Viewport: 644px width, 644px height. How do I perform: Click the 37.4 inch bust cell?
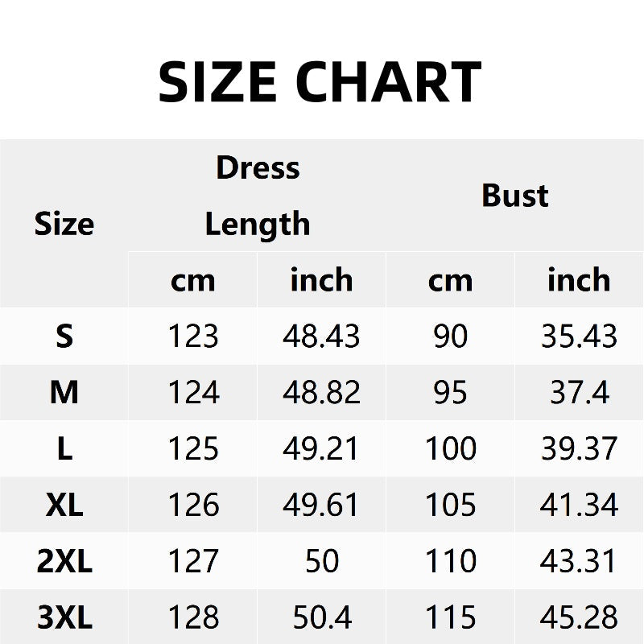coord(579,393)
